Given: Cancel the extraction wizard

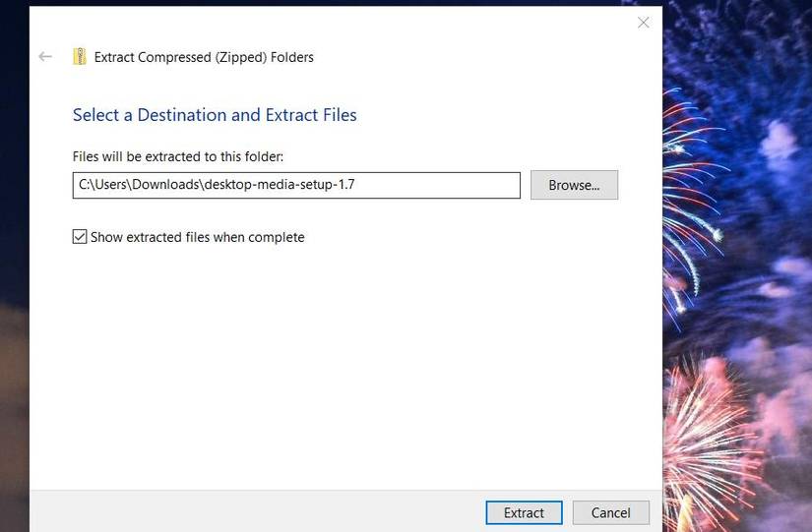Looking at the screenshot, I should coord(610,512).
